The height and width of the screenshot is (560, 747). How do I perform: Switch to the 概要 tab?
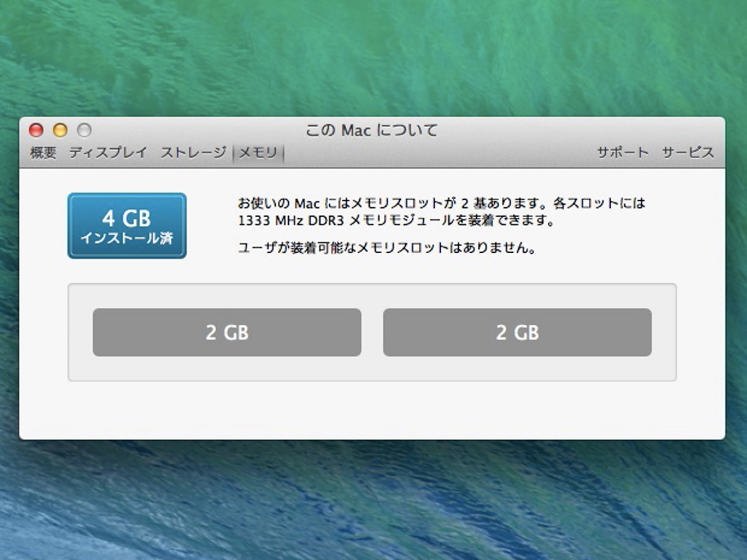43,152
